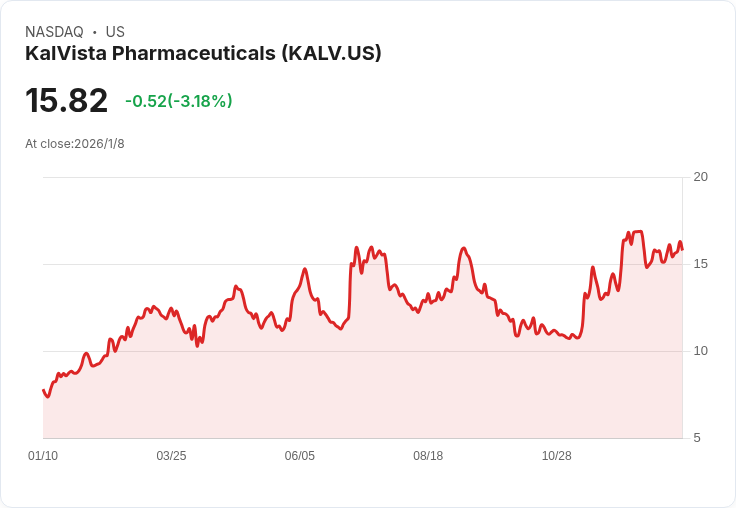This screenshot has height=508, width=736.
Task: Click the At close:2026/1/8 timestamp
Action: point(75,144)
